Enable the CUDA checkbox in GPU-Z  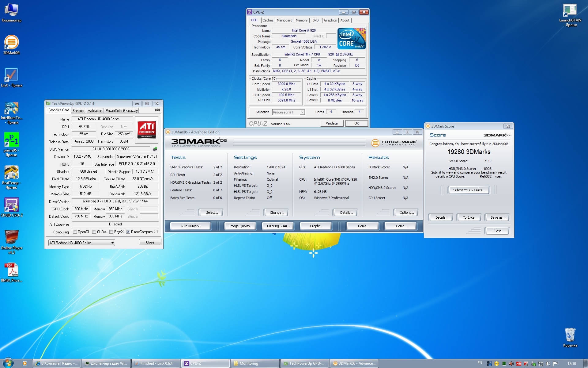[x=94, y=232]
